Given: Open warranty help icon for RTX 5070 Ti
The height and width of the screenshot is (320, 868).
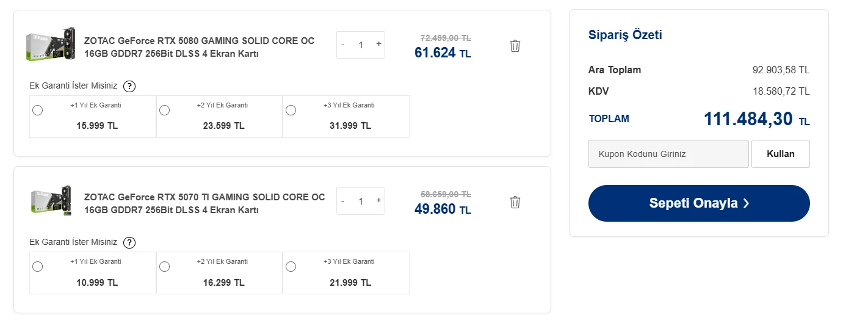Looking at the screenshot, I should point(129,242).
